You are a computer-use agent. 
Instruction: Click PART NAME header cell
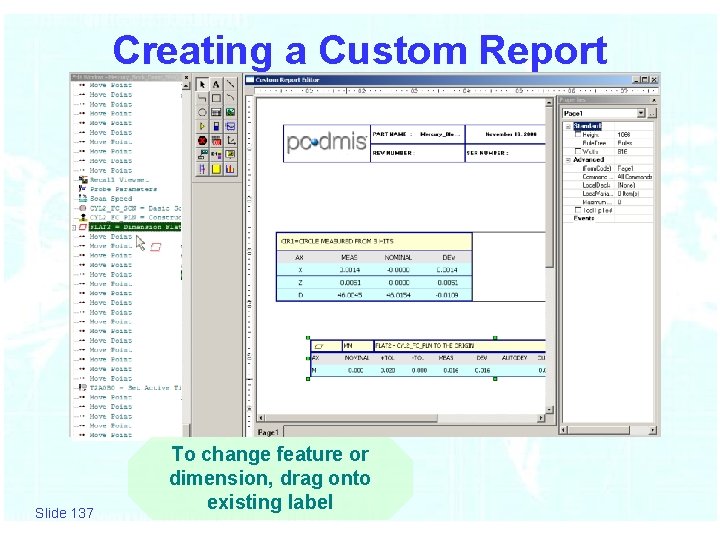point(417,134)
